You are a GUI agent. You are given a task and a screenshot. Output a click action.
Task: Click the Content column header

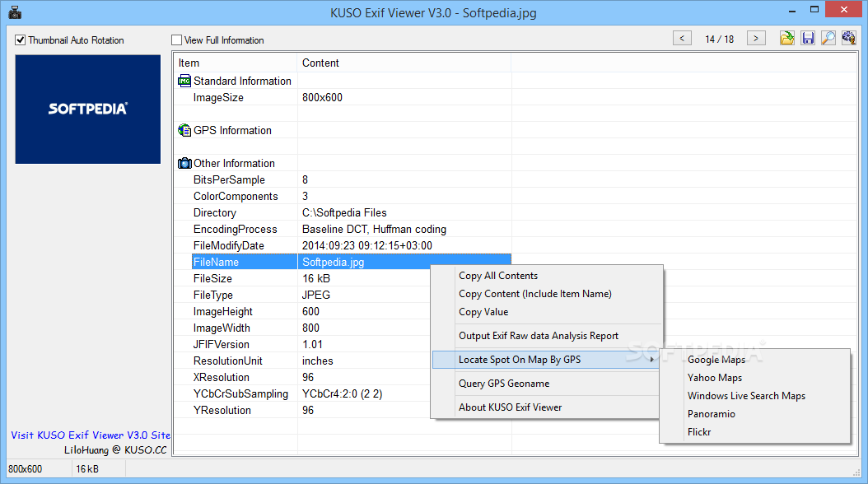pyautogui.click(x=404, y=63)
